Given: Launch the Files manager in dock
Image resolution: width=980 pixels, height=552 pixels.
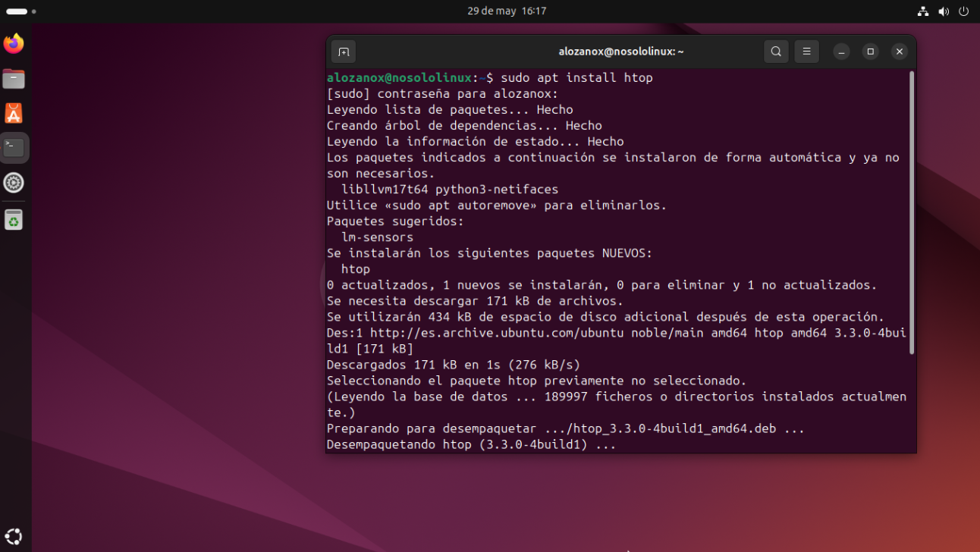Looking at the screenshot, I should [14, 79].
